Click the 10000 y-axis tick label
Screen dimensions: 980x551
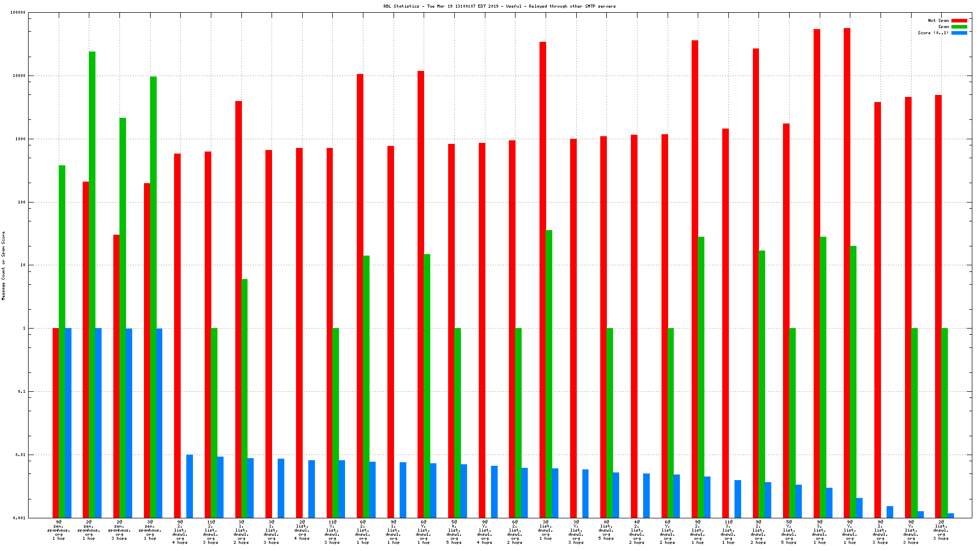[19, 76]
